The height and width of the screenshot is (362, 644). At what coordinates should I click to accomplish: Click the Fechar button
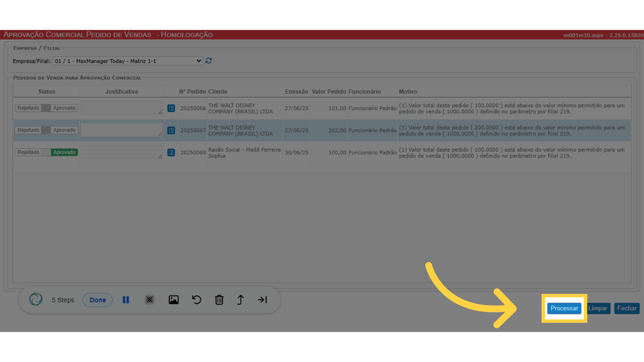[x=627, y=308]
